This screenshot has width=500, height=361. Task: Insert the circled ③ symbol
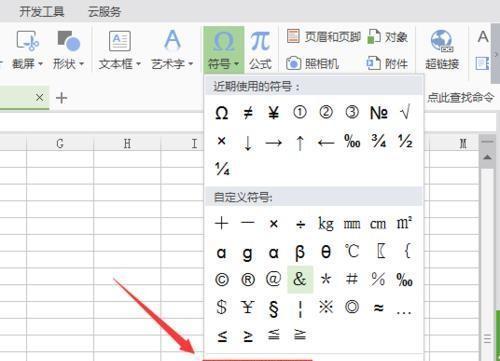(352, 113)
